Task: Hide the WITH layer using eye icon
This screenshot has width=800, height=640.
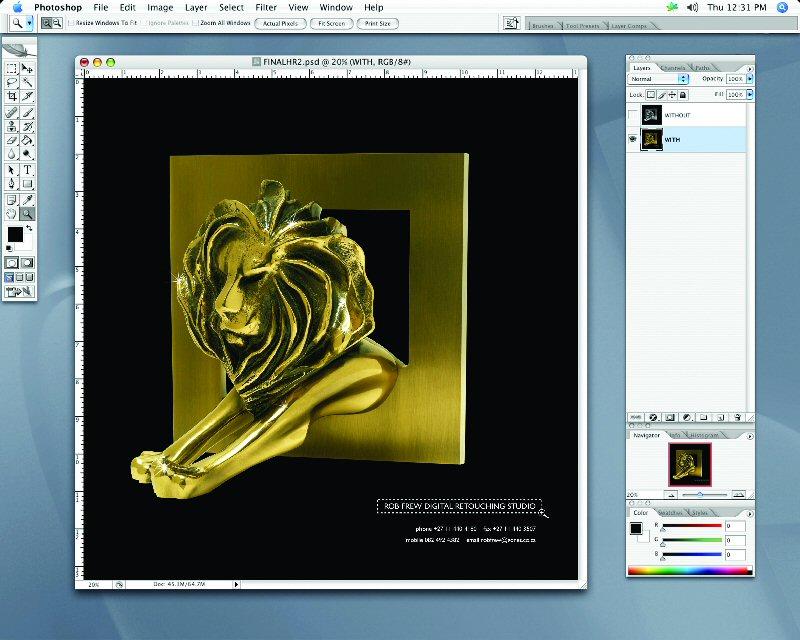Action: tap(633, 140)
